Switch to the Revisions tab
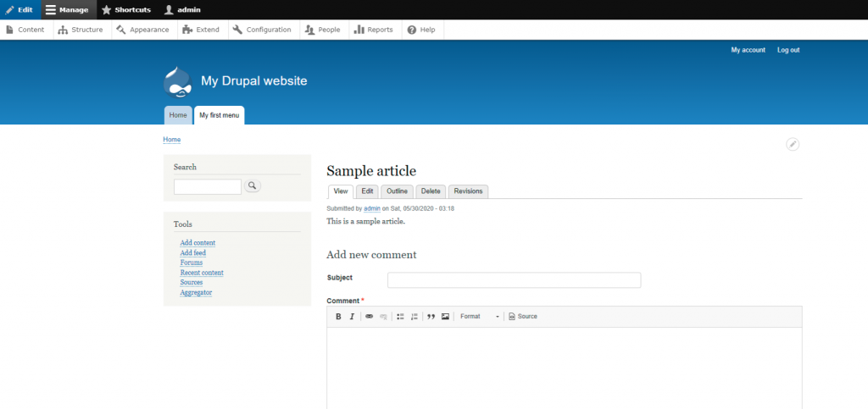Screen dimensions: 868x409 (468, 191)
